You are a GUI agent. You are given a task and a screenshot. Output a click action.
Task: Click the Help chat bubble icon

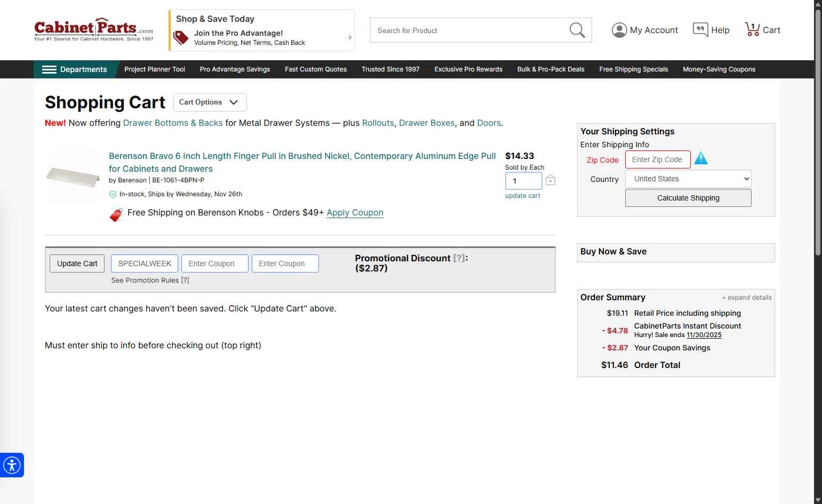[x=700, y=30]
